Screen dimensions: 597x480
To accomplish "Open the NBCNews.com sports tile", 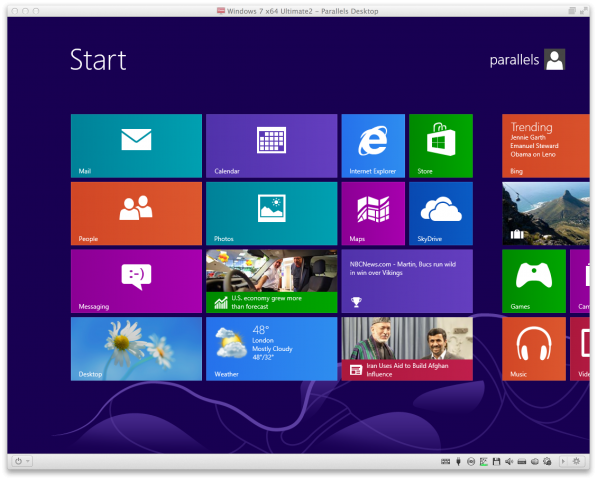I will (x=407, y=281).
